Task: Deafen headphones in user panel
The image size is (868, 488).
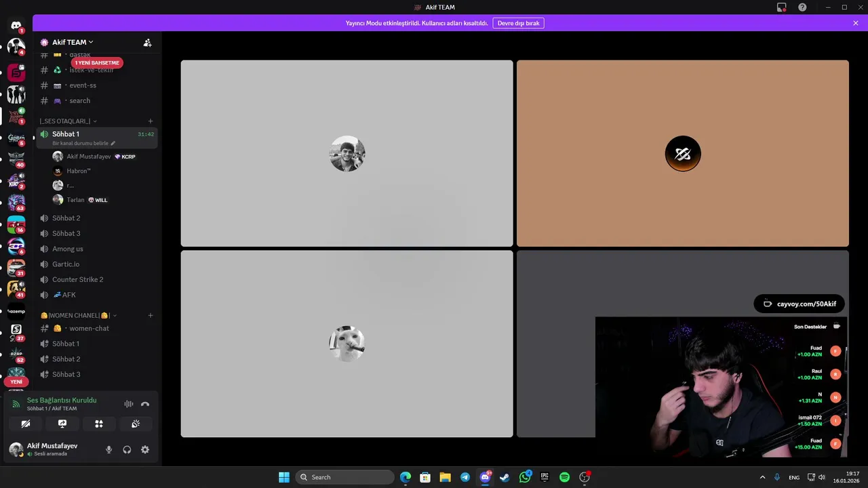Action: point(127,449)
